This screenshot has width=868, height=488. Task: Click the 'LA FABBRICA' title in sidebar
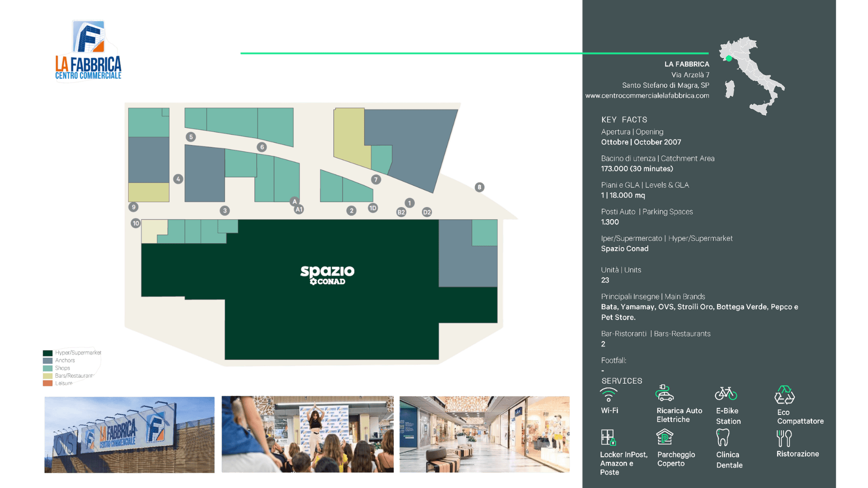687,64
